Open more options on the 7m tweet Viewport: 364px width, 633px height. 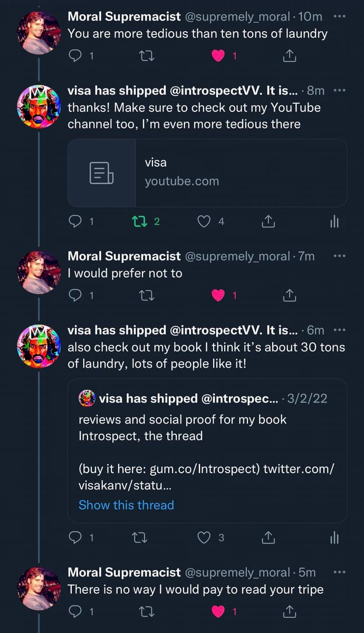pyautogui.click(x=339, y=256)
